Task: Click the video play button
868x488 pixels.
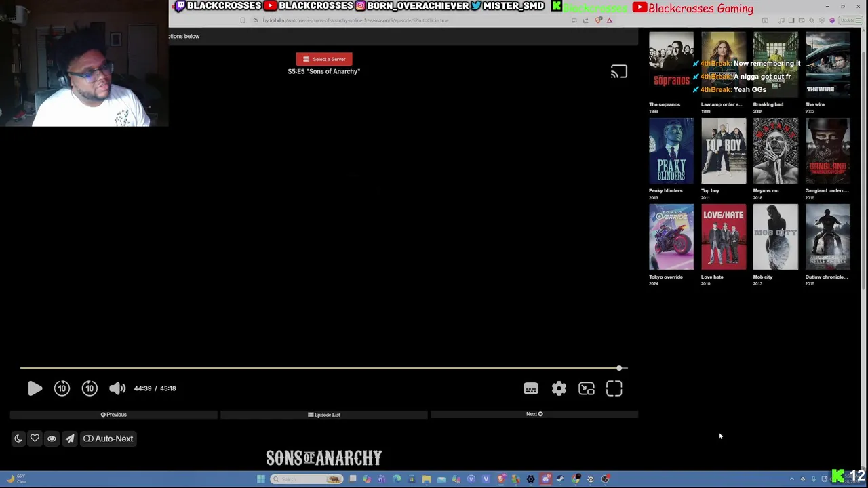Action: tap(35, 388)
